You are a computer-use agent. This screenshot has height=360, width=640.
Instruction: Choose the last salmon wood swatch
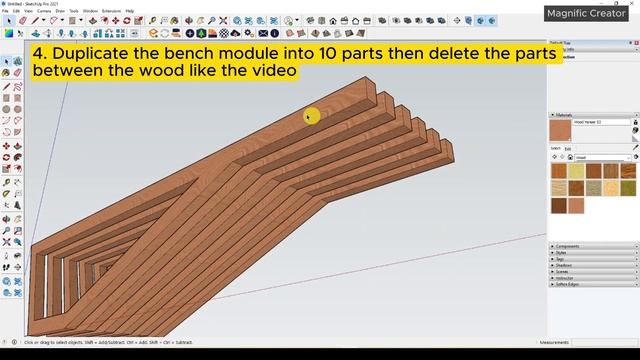(576, 205)
